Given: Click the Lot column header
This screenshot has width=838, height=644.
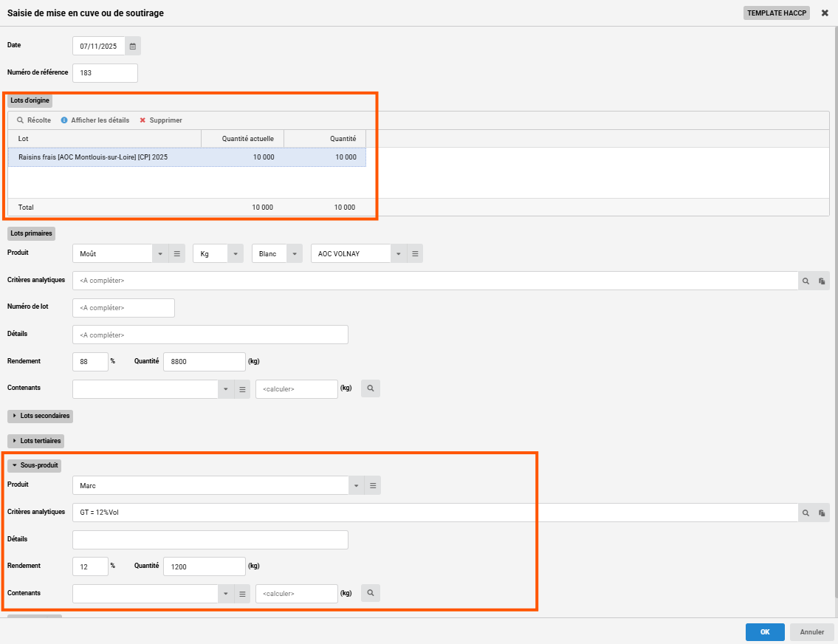Looking at the screenshot, I should point(105,138).
